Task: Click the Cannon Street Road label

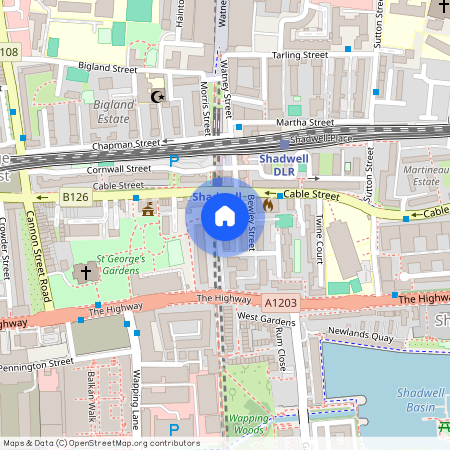Action: pos(39,257)
